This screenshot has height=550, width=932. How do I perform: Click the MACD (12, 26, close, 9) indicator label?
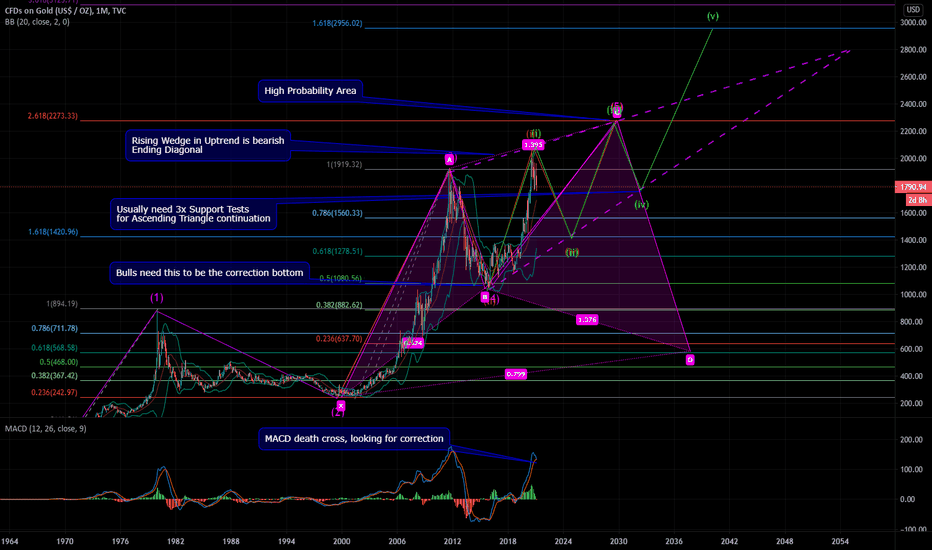coord(46,429)
